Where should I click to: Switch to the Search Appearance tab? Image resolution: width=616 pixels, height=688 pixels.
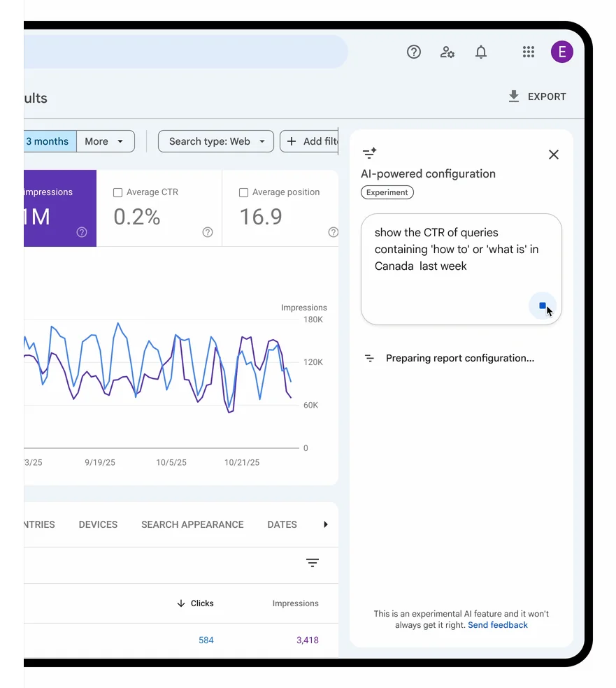(x=192, y=524)
